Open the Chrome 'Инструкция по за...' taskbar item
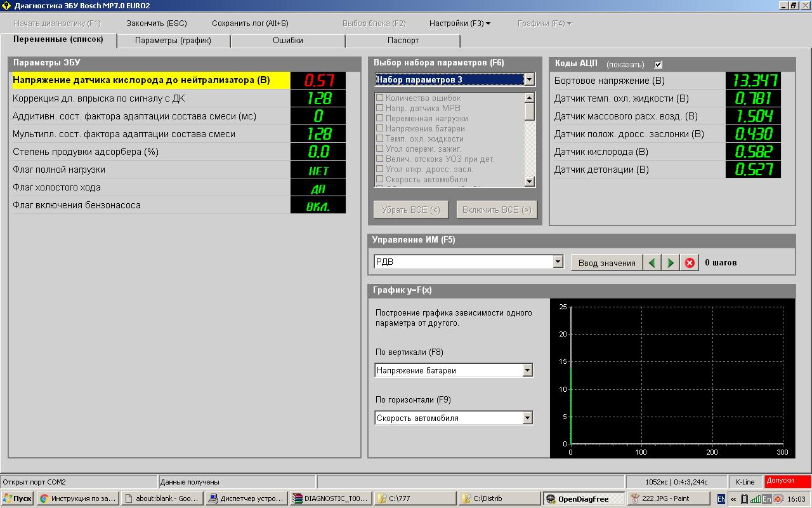Image resolution: width=812 pixels, height=508 pixels. [x=78, y=498]
